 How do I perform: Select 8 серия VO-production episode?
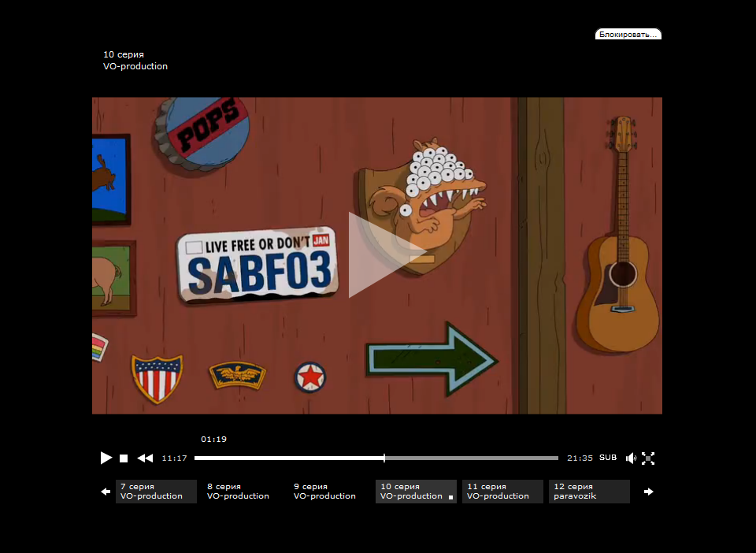pos(243,492)
